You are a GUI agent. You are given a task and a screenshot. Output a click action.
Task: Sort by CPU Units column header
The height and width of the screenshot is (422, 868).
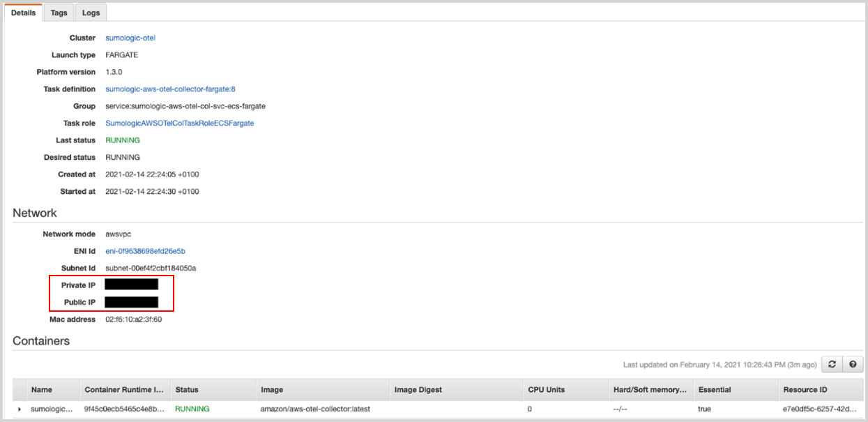click(x=547, y=390)
